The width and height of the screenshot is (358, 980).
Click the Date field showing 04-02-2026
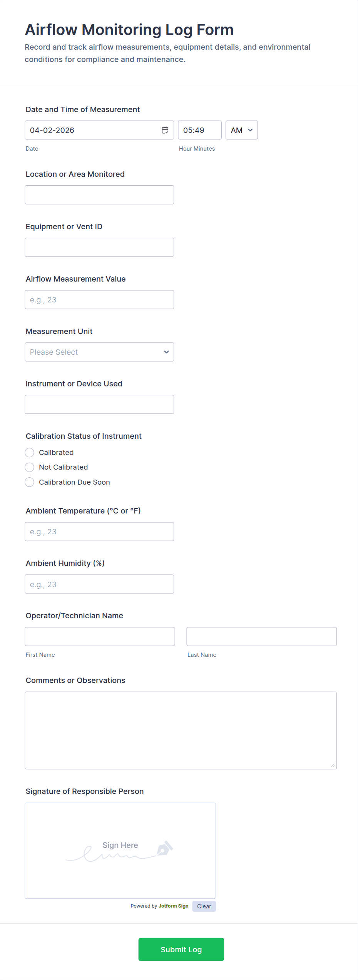(92, 130)
